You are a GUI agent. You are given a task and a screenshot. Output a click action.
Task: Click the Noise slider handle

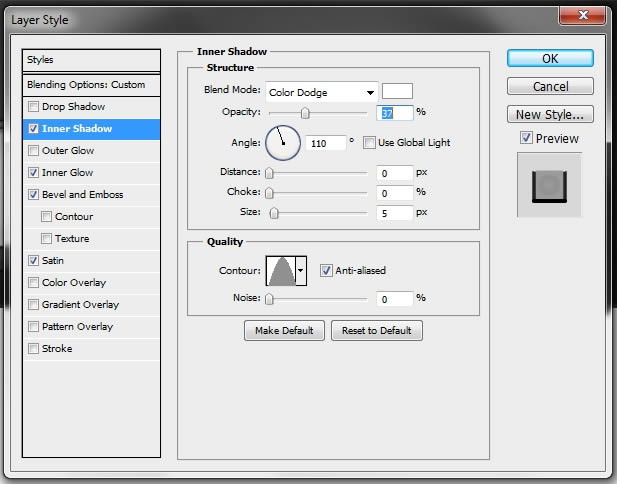pos(269,299)
